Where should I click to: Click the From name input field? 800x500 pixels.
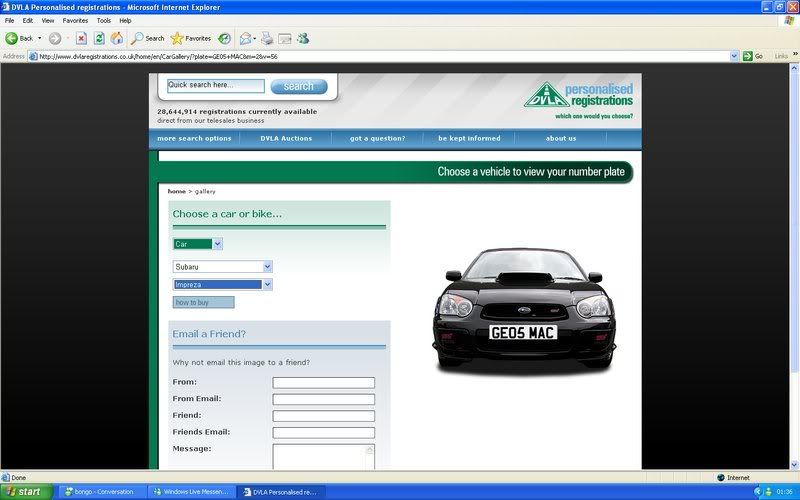pyautogui.click(x=323, y=383)
